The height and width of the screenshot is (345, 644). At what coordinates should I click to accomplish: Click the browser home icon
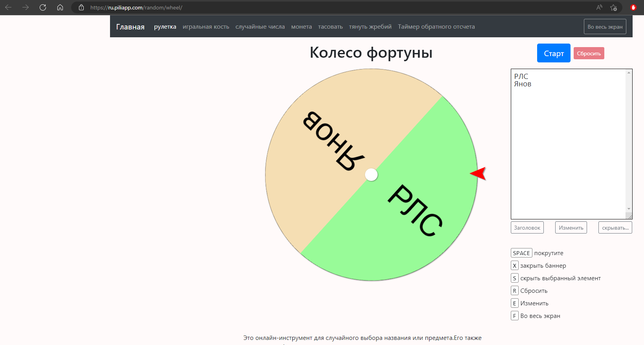[x=60, y=7]
